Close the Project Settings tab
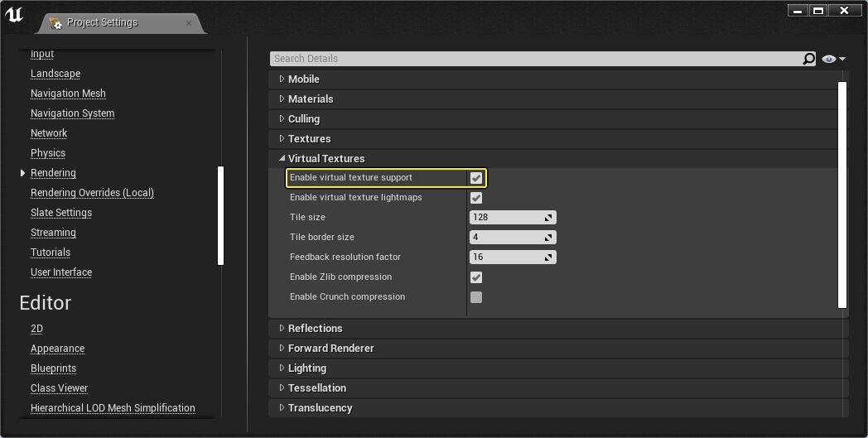Image resolution: width=868 pixels, height=438 pixels. click(189, 23)
